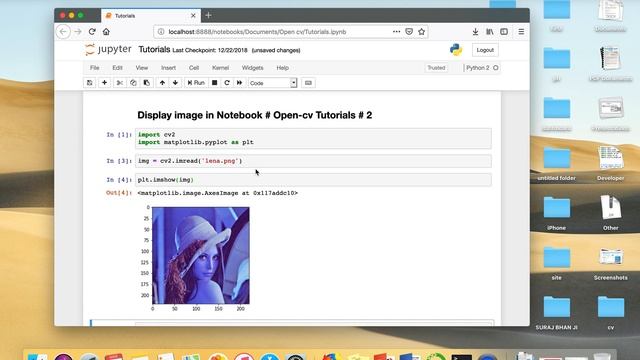Save page to Pocket icon
The image size is (640, 360).
coord(409,32)
